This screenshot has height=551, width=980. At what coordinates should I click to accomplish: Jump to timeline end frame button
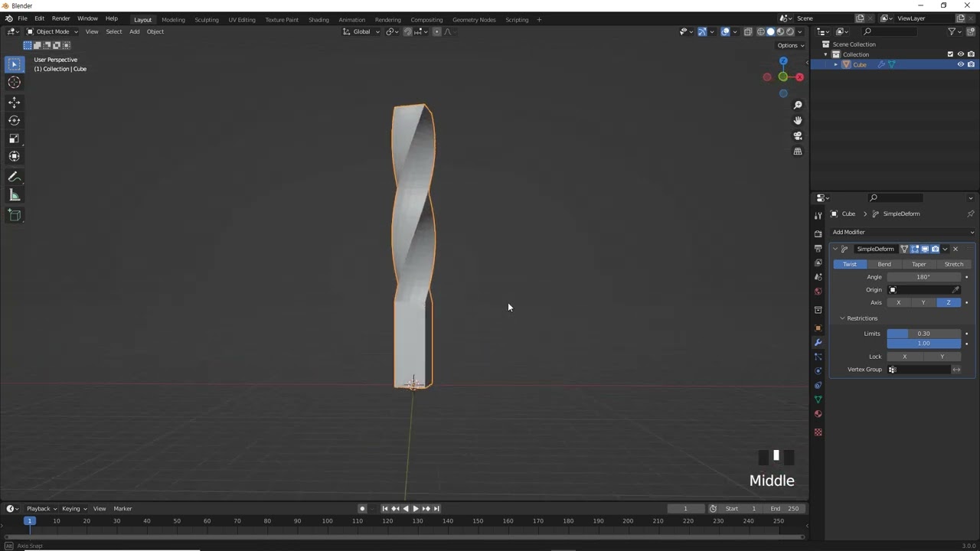[436, 508]
